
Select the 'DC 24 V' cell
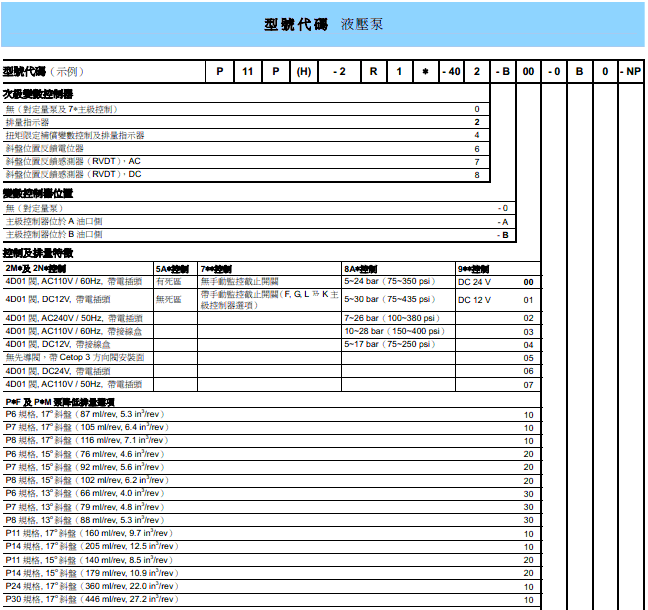[x=476, y=283]
